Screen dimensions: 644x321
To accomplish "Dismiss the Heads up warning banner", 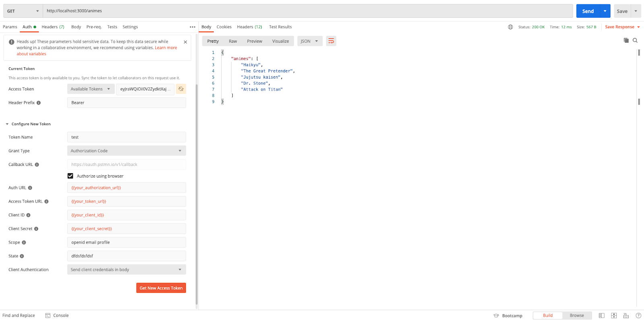I will coord(185,42).
